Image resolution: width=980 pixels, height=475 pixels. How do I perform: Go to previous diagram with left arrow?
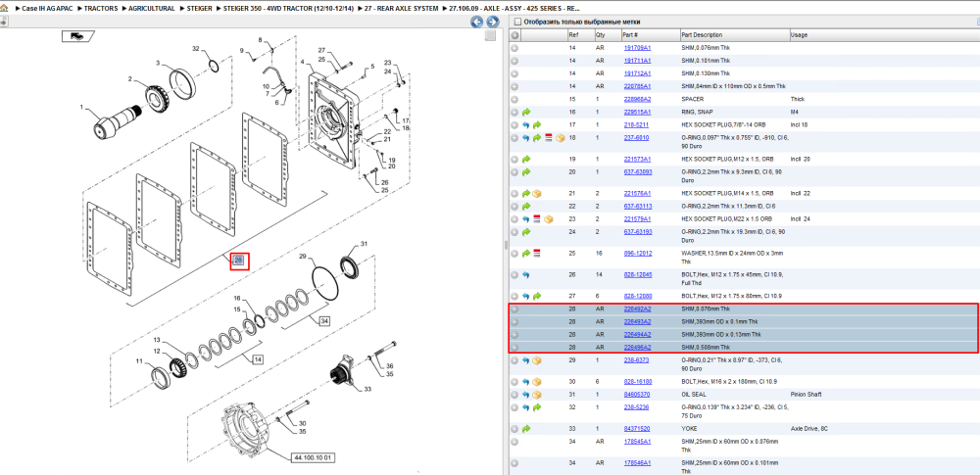pos(477,22)
